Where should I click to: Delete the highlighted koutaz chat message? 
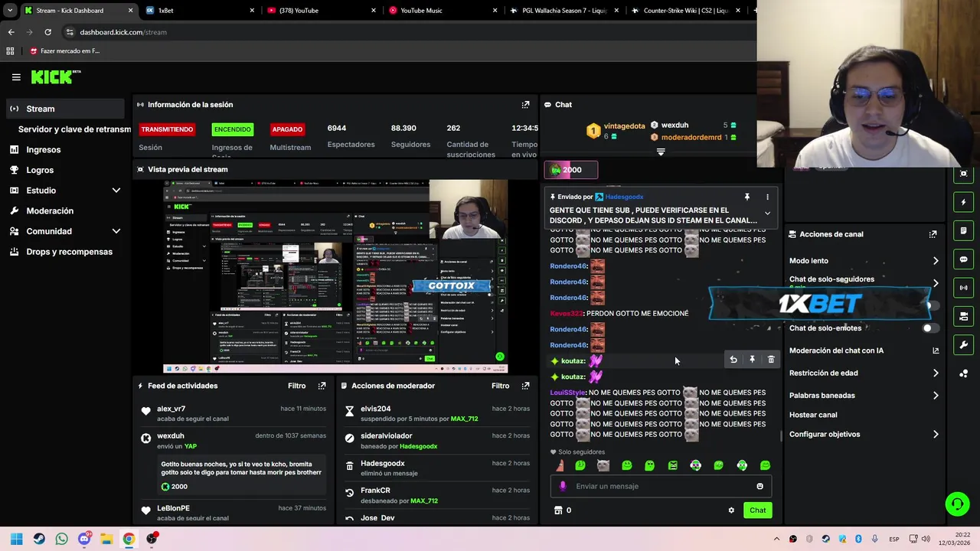[x=771, y=360]
